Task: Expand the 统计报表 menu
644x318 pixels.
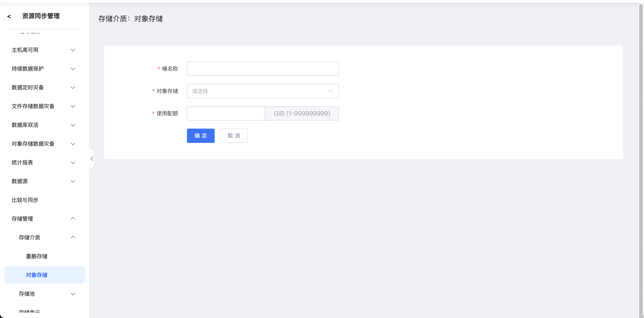Action: tap(43, 162)
